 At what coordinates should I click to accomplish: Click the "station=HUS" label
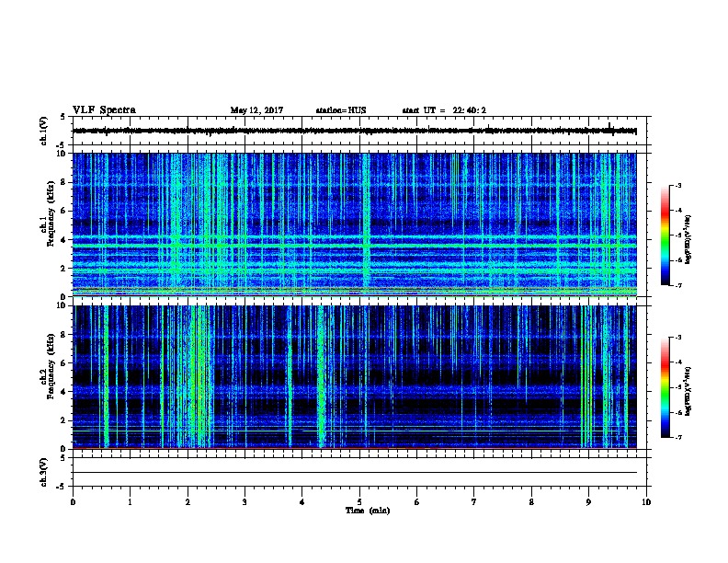[341, 110]
